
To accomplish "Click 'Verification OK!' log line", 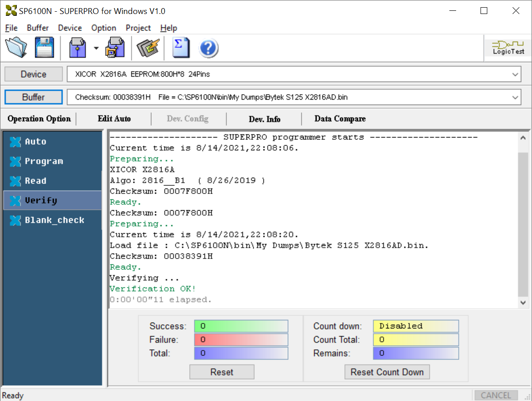I will [x=153, y=289].
